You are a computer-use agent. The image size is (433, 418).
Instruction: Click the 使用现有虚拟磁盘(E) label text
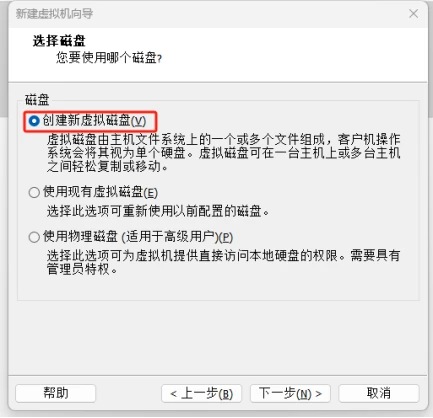[100, 192]
